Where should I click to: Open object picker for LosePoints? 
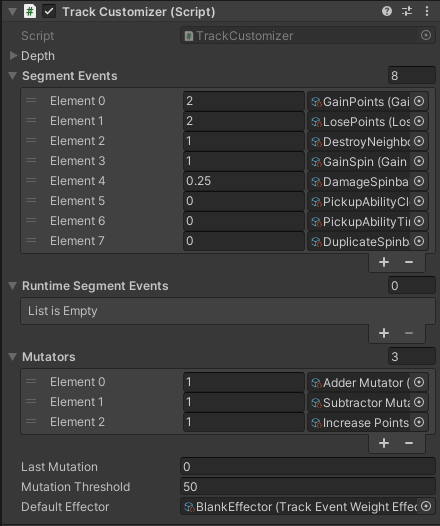point(419,121)
